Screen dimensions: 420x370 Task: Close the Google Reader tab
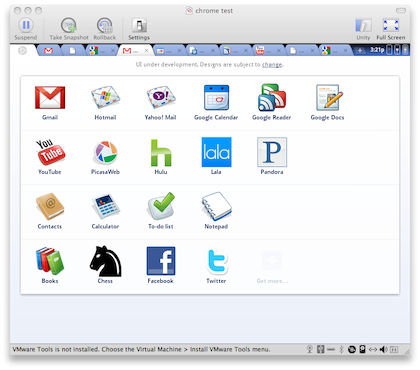(246, 51)
